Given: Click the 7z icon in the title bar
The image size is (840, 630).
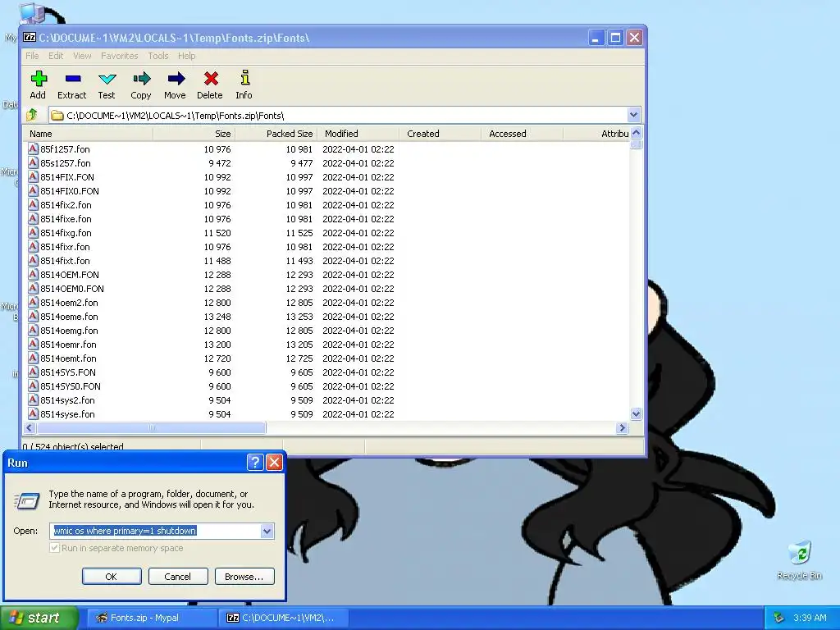Looking at the screenshot, I should tap(30, 37).
